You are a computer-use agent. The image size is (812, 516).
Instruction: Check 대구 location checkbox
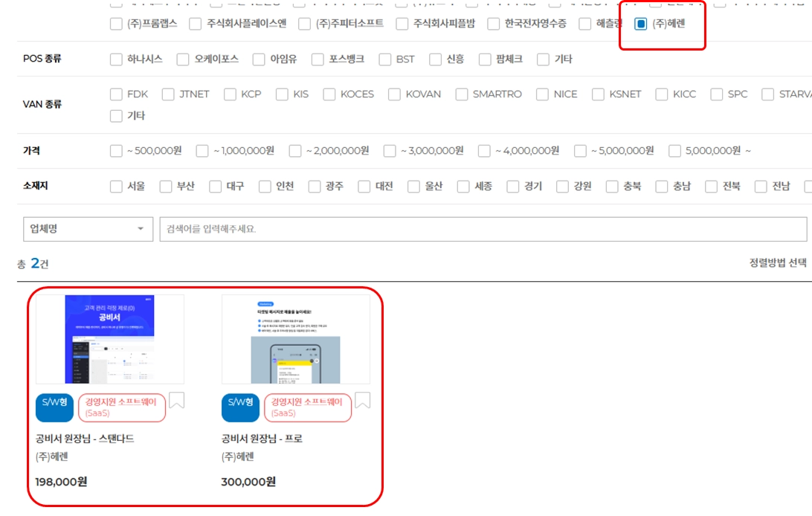(x=215, y=187)
